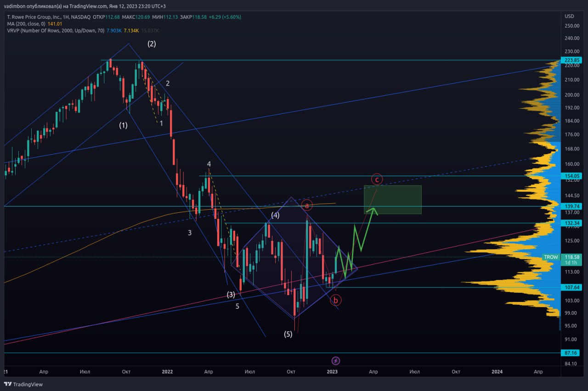
Task: Select the green target zone rectangle
Action: (392, 200)
